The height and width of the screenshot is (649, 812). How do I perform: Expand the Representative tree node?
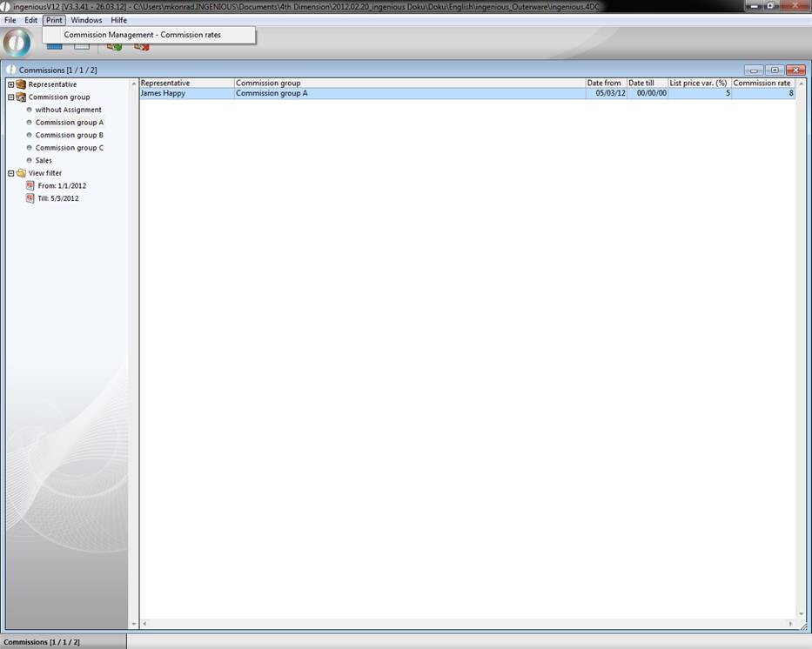click(x=10, y=84)
